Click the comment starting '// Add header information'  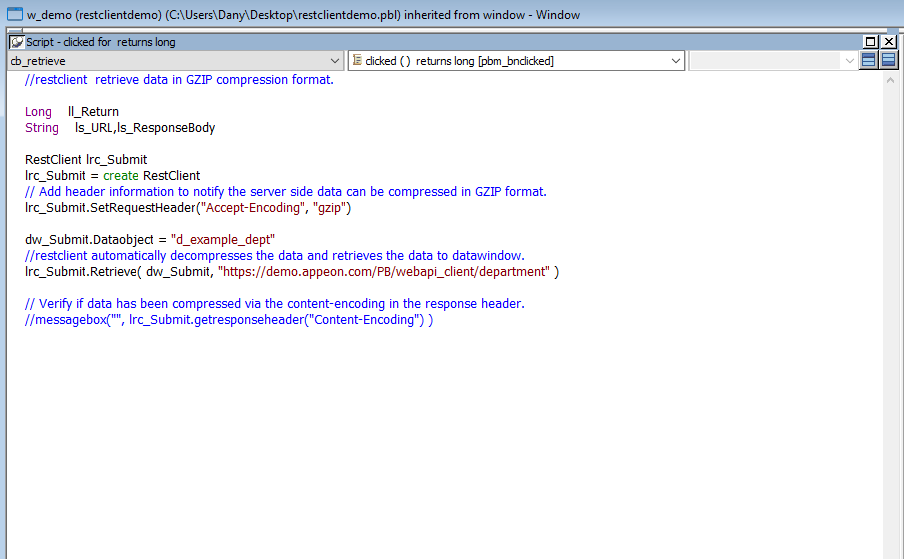pos(286,191)
